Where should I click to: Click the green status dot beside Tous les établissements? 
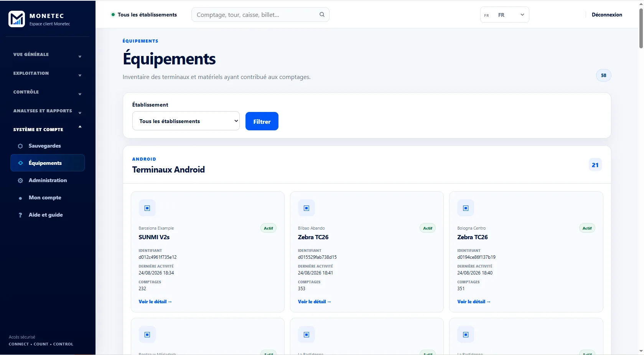pyautogui.click(x=113, y=15)
